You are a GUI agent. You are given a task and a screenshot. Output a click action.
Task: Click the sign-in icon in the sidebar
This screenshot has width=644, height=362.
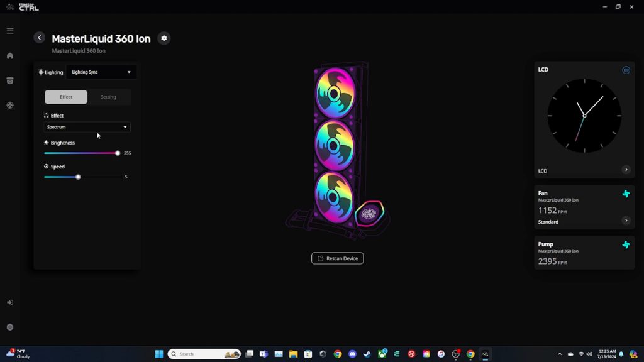click(9, 302)
